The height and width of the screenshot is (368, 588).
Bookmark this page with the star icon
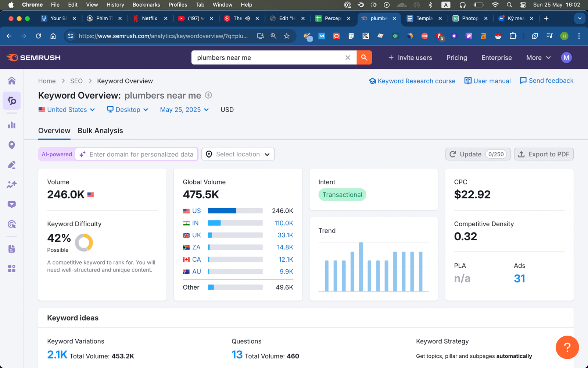click(x=287, y=36)
